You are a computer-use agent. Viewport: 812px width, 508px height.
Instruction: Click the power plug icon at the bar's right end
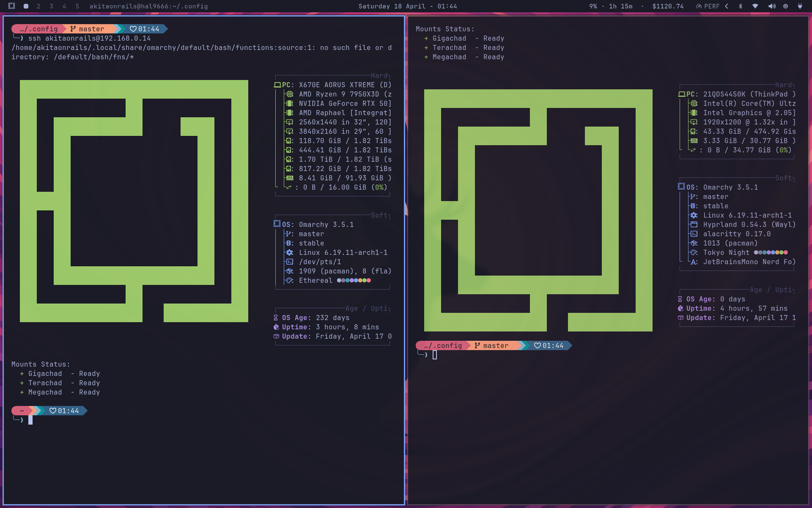click(800, 7)
